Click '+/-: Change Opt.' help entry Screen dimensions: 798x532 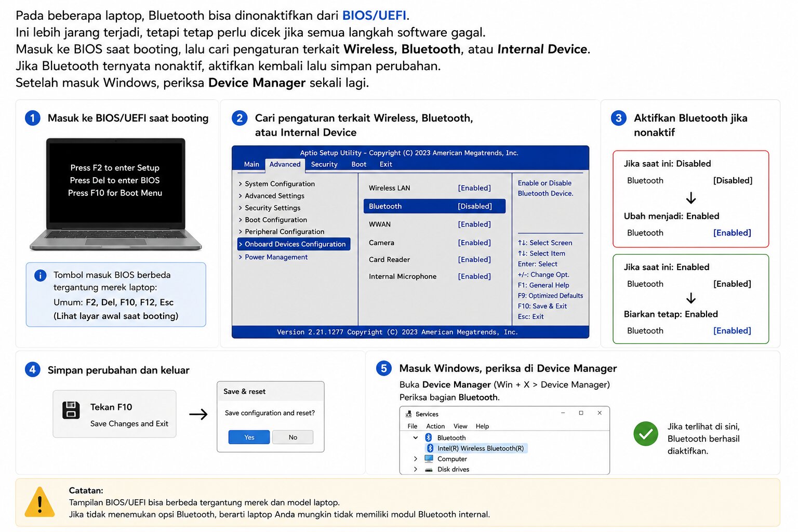[x=543, y=275]
